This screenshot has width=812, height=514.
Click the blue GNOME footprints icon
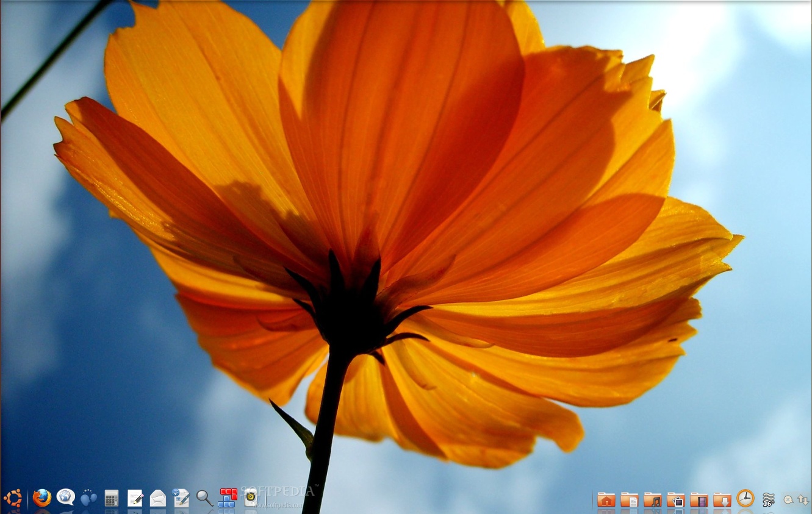(88, 498)
